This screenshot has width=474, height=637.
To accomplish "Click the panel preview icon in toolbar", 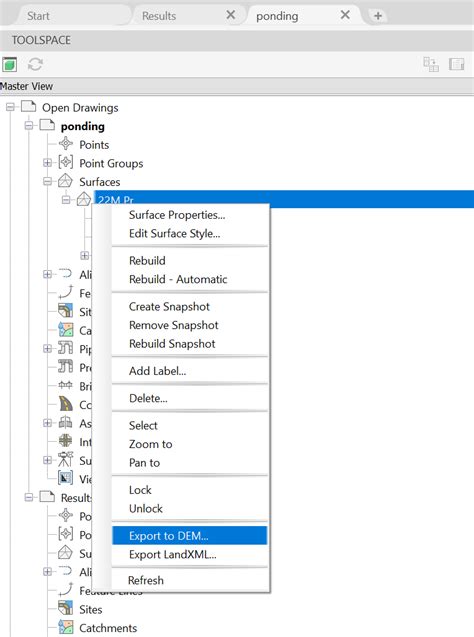I will coord(457,64).
